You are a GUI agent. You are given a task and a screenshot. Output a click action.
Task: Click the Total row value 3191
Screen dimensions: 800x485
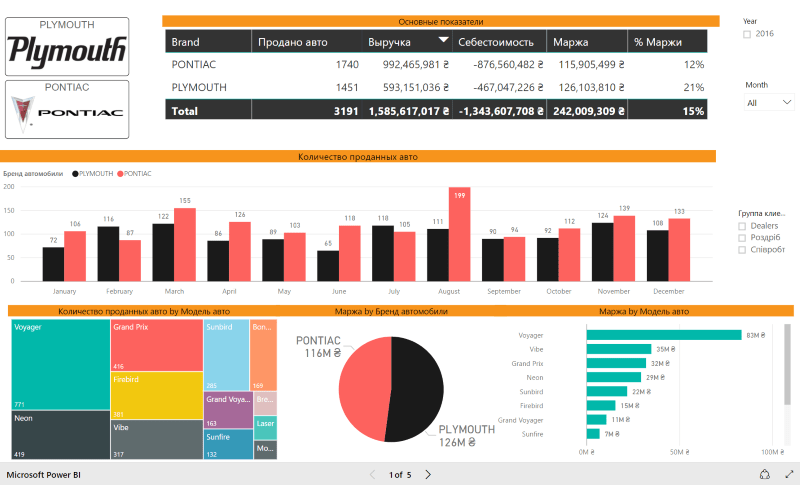346,111
